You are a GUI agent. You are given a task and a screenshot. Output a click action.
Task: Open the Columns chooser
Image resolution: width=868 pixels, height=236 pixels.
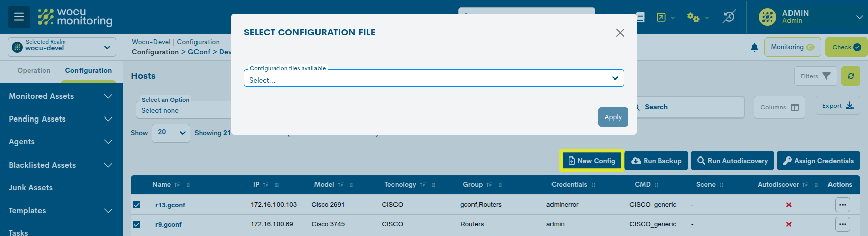tap(779, 107)
